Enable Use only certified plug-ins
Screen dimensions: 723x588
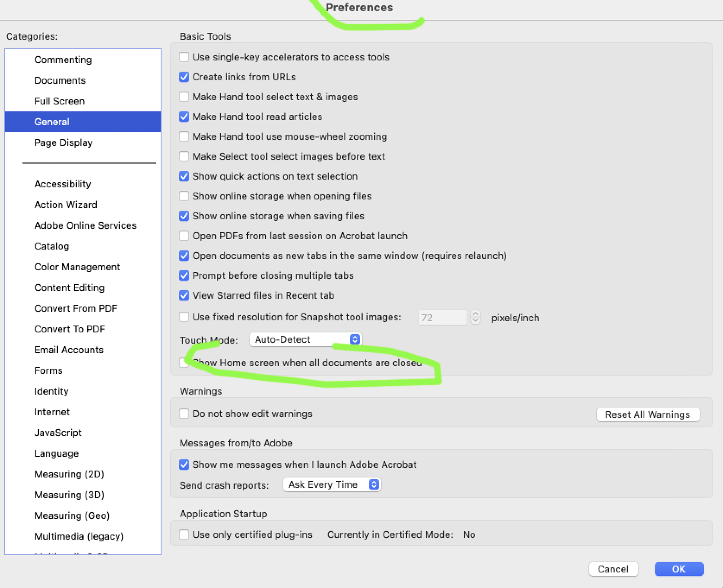tap(184, 534)
